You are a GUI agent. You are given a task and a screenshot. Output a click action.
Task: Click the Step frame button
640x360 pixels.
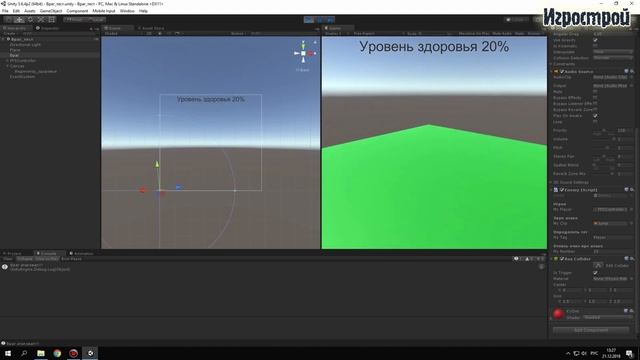(x=330, y=20)
